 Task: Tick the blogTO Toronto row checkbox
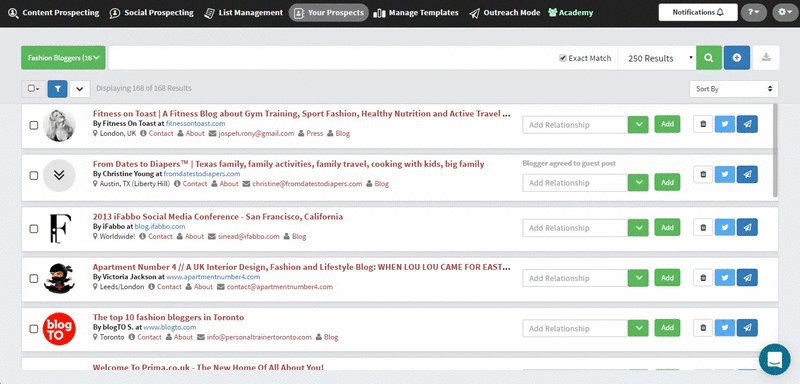click(x=34, y=329)
